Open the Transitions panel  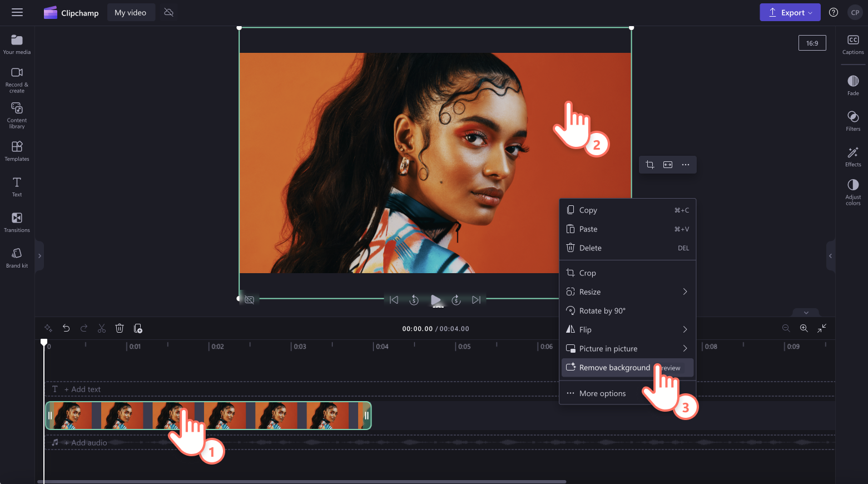pos(17,222)
